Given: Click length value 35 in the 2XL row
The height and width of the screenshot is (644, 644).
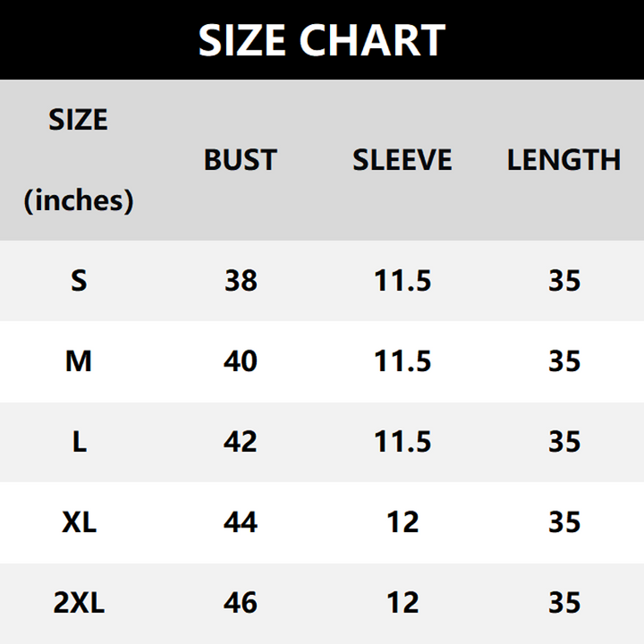Looking at the screenshot, I should (x=564, y=603).
